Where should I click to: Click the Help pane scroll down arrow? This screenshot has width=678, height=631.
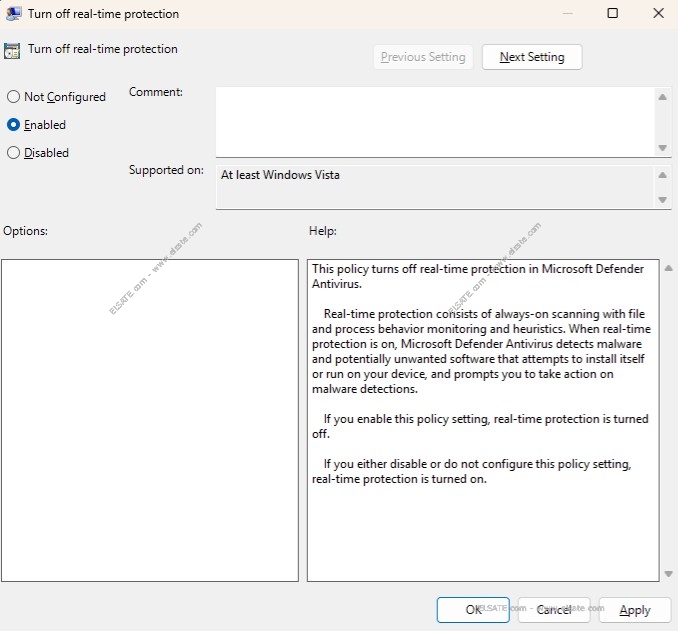(x=668, y=574)
